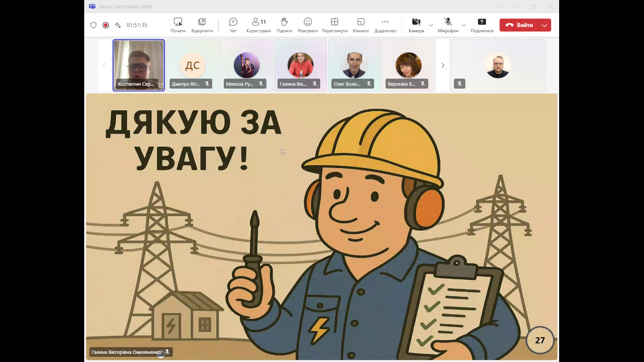Open title bar three-dots menu
This screenshot has height=362, width=644.
(x=496, y=6)
